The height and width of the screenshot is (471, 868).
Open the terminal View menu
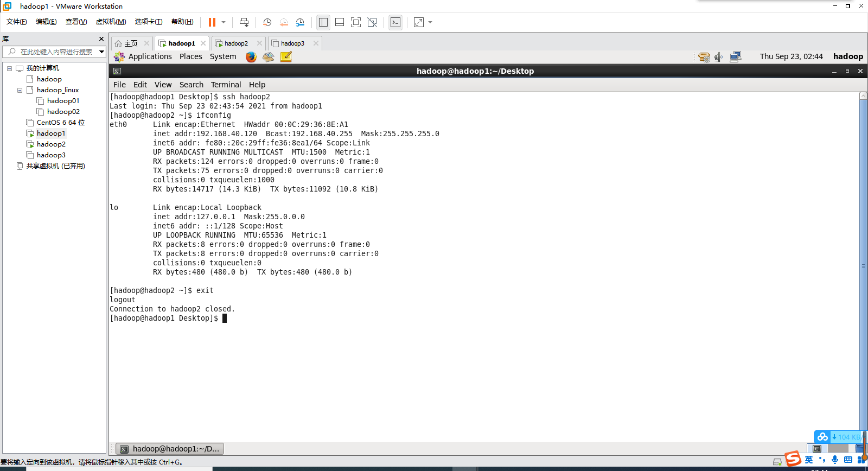[x=163, y=85]
